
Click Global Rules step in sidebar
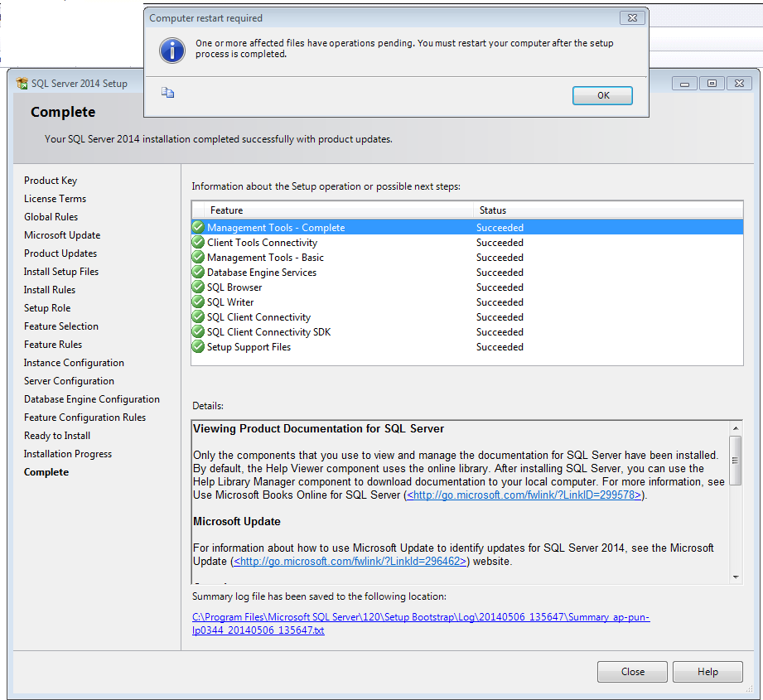tap(51, 217)
